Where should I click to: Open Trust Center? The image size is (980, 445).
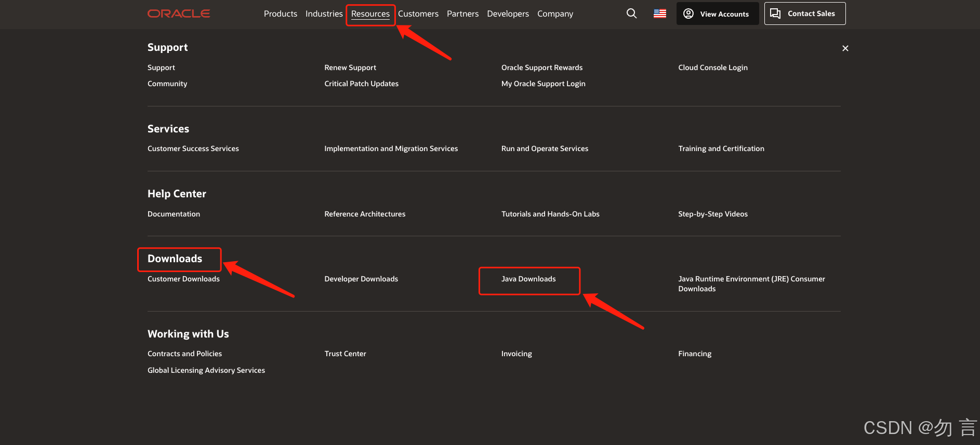pyautogui.click(x=346, y=354)
